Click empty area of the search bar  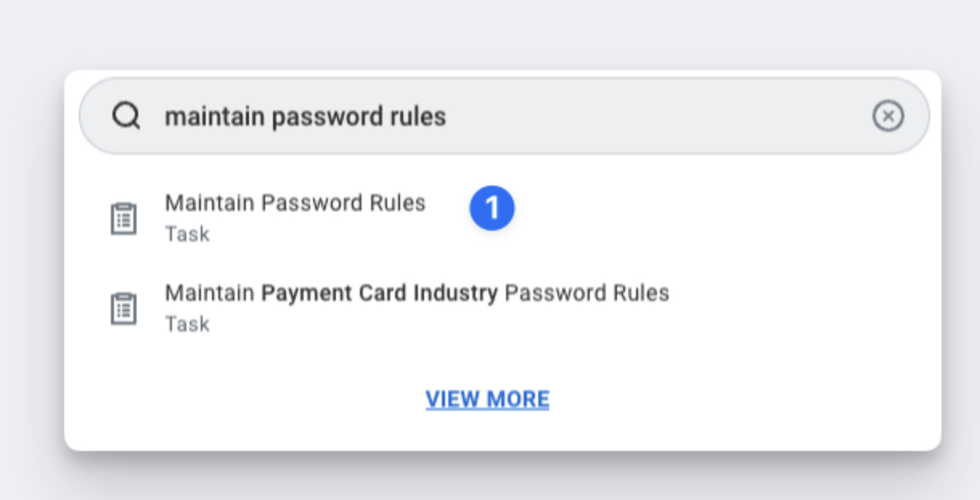pos(659,117)
